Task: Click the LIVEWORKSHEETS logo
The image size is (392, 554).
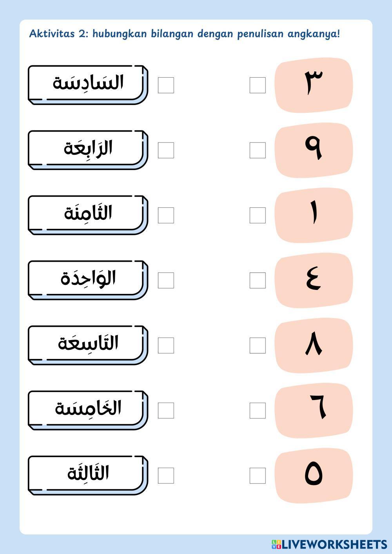Action: [x=329, y=544]
